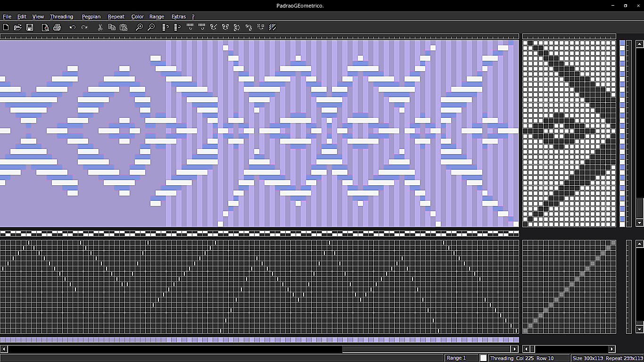644x362 pixels.
Task: Click the pattern vertical scrollbar thumb
Action: coord(640,208)
